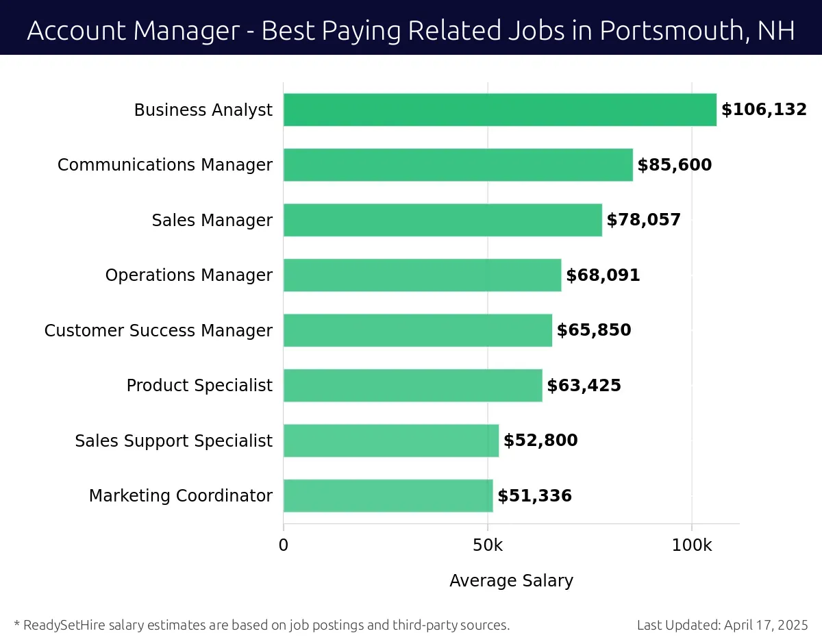Click the Marketing Coordinator bar
The width and height of the screenshot is (822, 644).
[388, 495]
